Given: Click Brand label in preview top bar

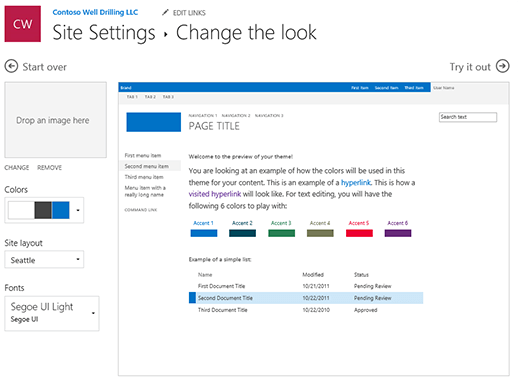Looking at the screenshot, I should pyautogui.click(x=126, y=88).
